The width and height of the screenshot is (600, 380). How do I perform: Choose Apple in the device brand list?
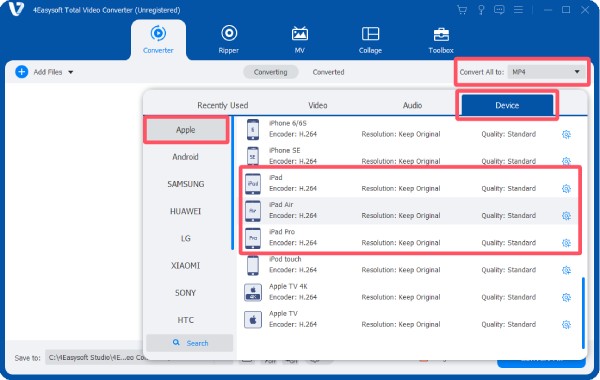[x=186, y=130]
